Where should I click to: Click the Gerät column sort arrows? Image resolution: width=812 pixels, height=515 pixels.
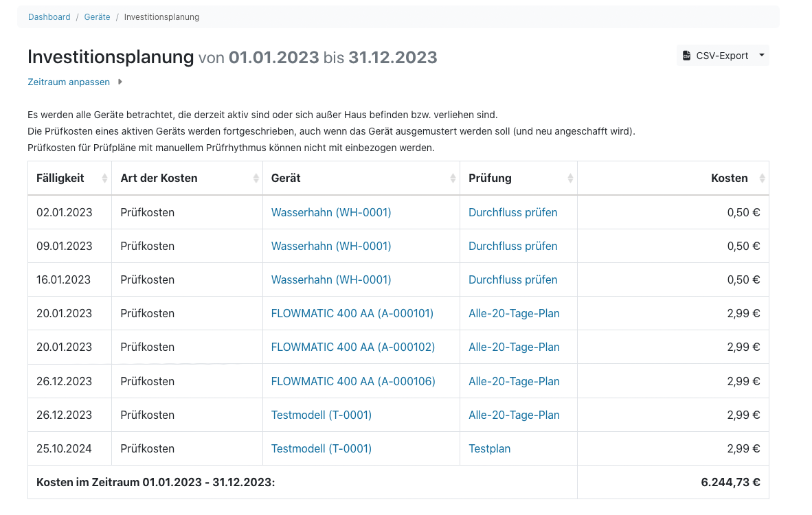(x=453, y=179)
